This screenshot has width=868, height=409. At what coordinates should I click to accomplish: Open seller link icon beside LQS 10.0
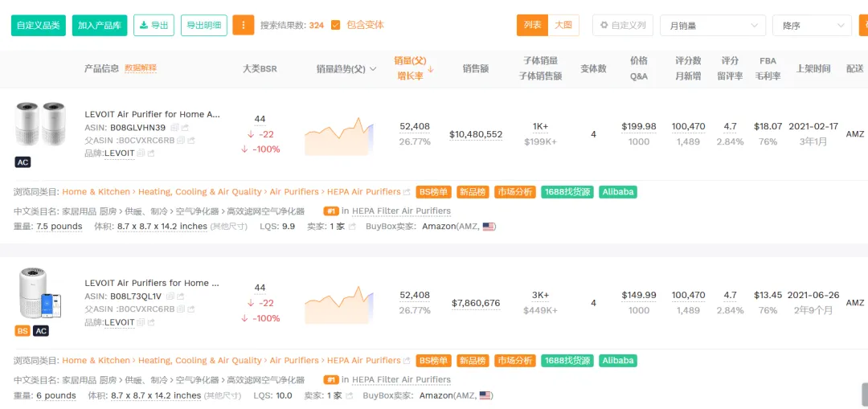(349, 395)
